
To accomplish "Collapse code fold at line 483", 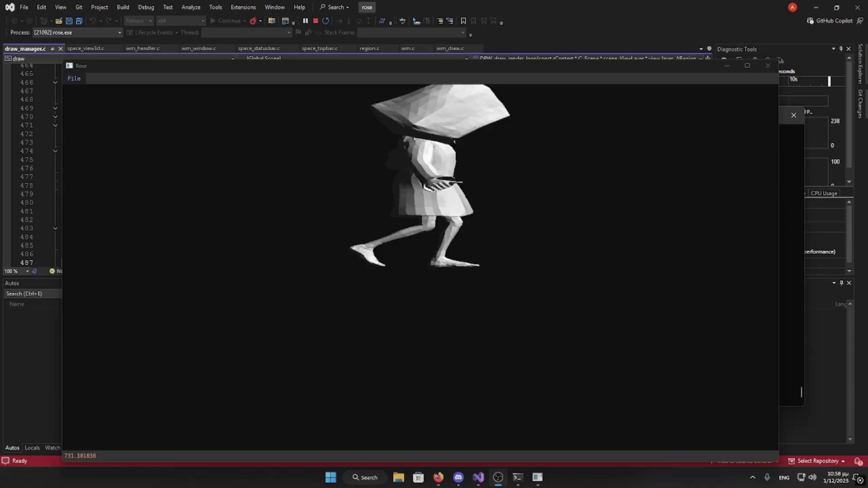I will [x=55, y=229].
